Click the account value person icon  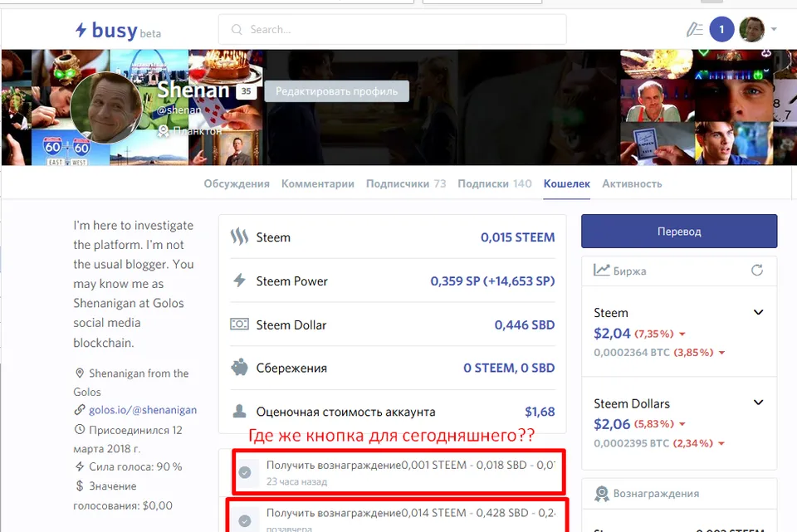239,411
